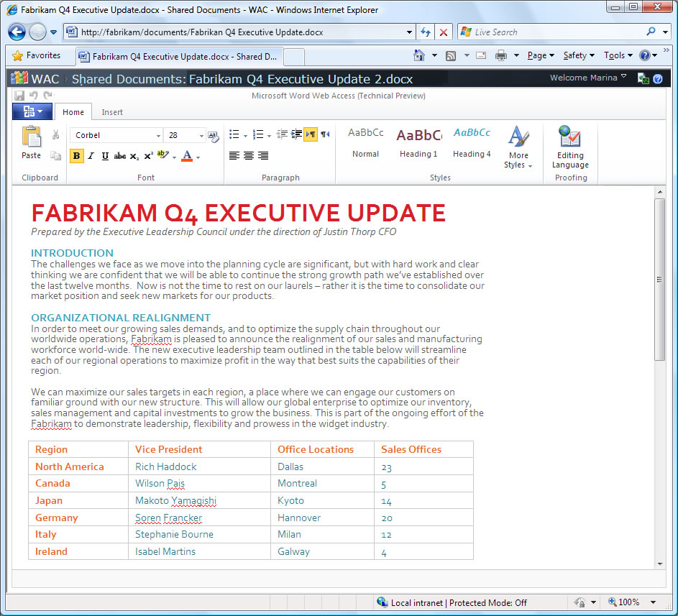Insert a bulleted list
This screenshot has height=616, width=678.
[234, 134]
